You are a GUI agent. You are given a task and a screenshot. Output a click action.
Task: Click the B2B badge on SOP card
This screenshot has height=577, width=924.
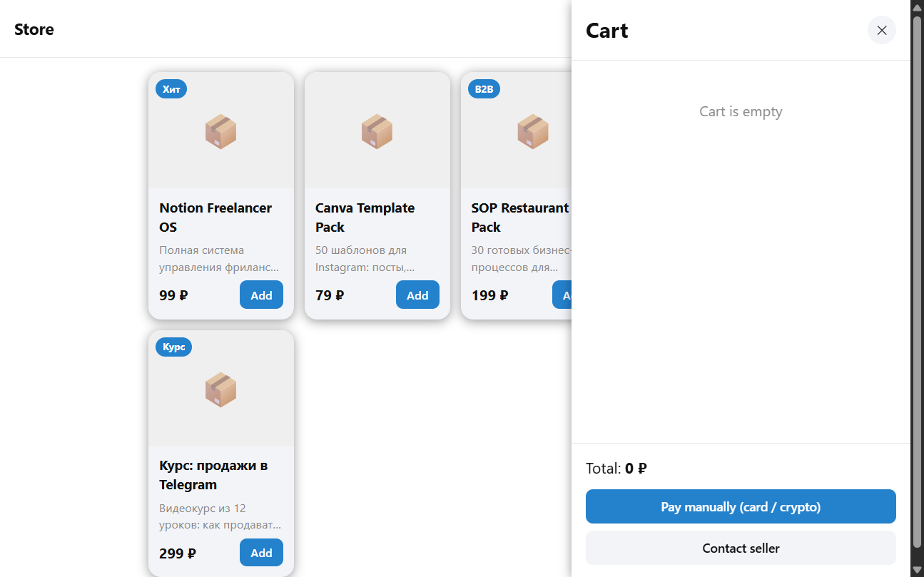point(484,89)
